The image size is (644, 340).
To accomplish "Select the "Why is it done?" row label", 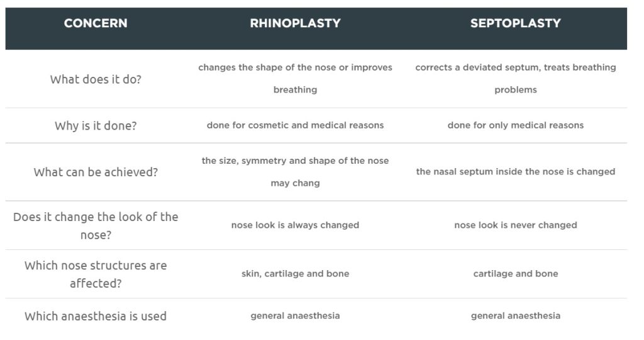I will click(96, 125).
